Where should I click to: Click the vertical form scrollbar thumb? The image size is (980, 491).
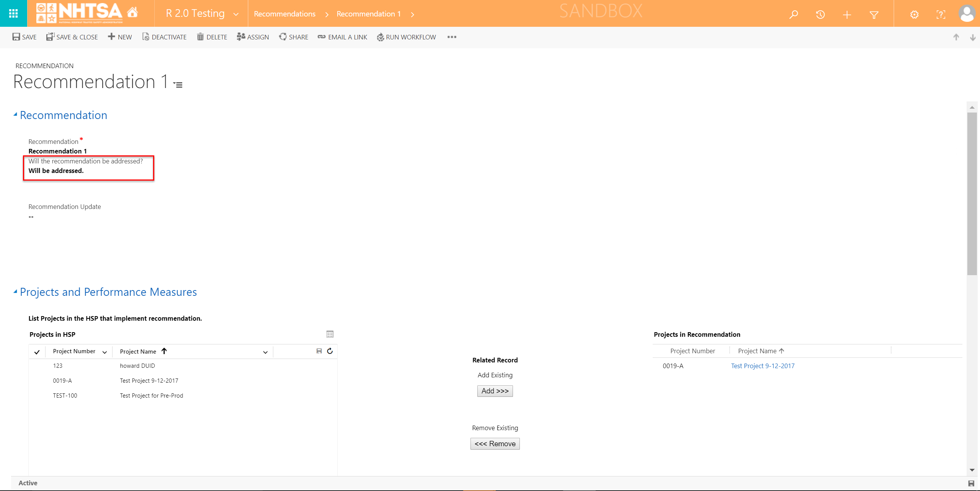972,193
